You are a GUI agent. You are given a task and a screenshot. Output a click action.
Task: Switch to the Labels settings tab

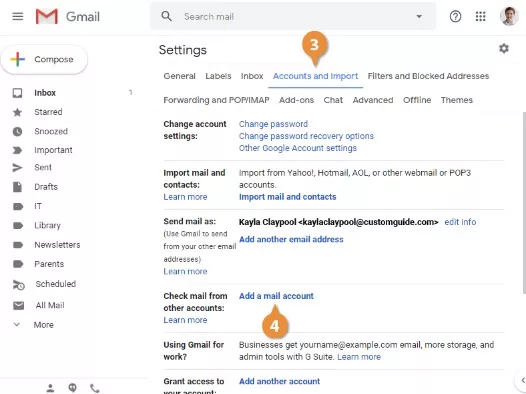218,76
